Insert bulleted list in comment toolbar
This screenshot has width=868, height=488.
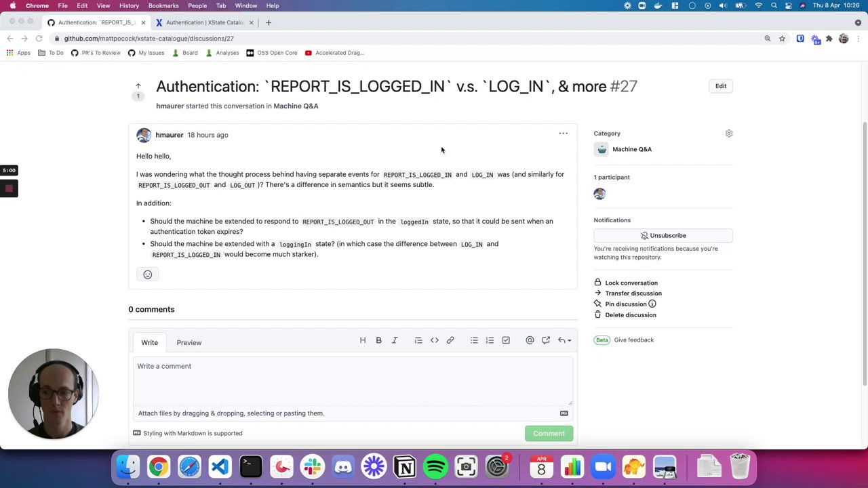[474, 340]
